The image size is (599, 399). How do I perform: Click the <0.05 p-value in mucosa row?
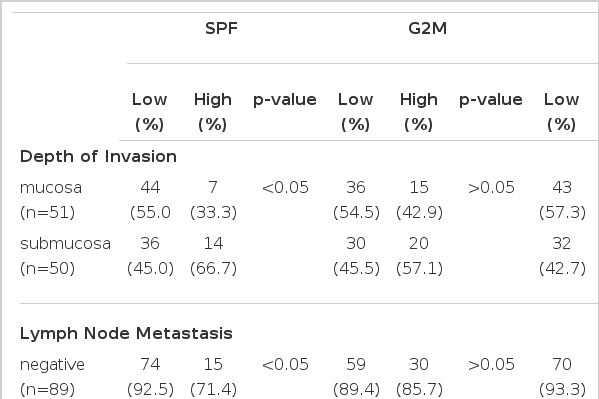pyautogui.click(x=285, y=188)
